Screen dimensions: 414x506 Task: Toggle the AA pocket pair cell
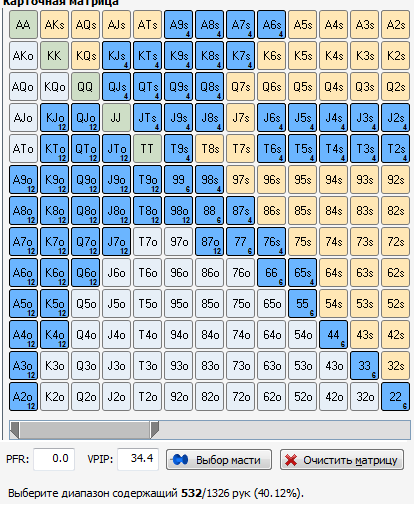click(x=23, y=25)
